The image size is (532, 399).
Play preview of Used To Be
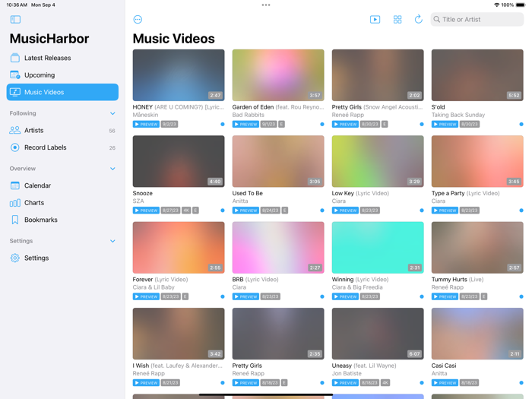point(245,211)
